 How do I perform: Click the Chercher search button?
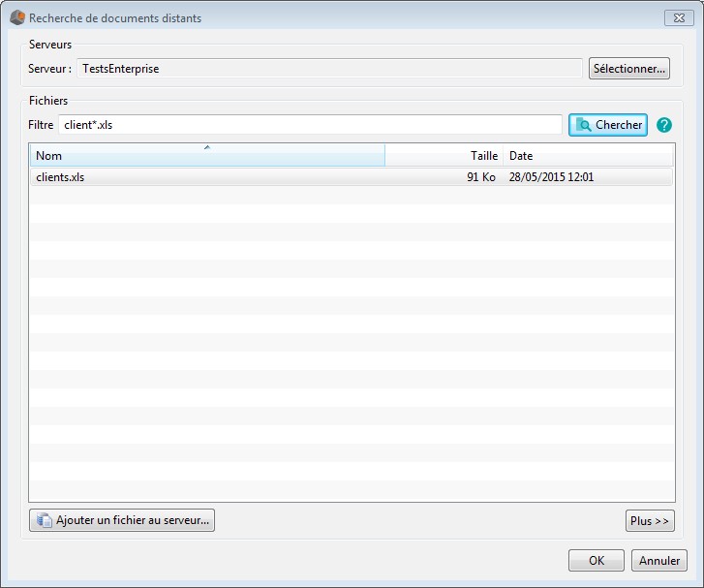point(608,125)
